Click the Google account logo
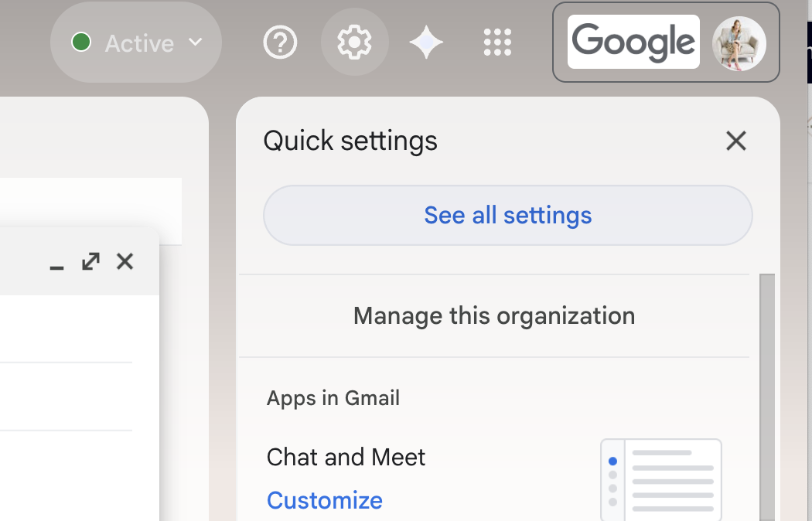The image size is (812, 521). click(633, 42)
